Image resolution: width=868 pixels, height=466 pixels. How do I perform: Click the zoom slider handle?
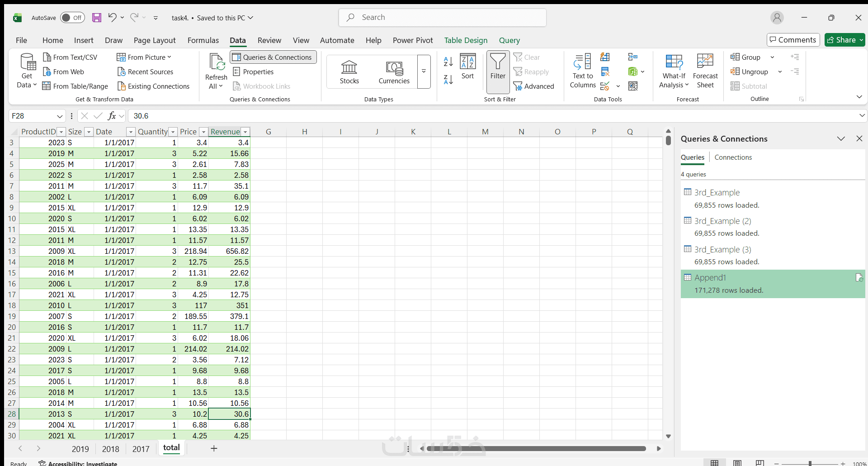(x=810, y=463)
